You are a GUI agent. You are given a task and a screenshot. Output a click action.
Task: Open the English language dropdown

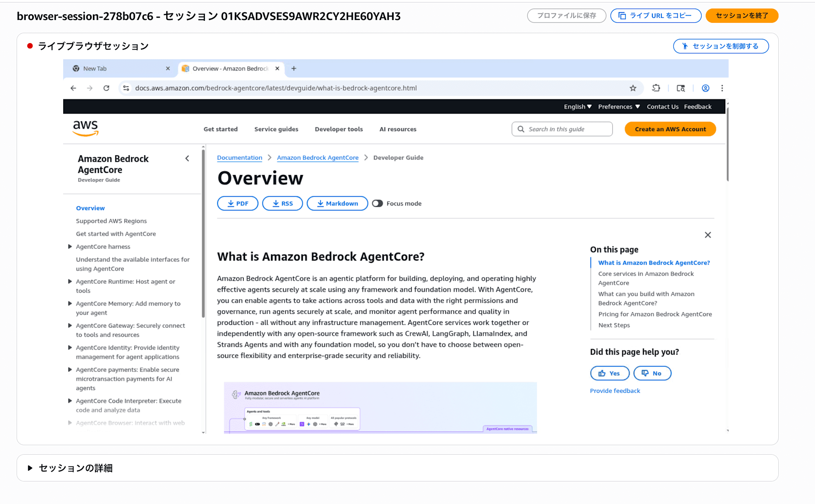(x=577, y=107)
